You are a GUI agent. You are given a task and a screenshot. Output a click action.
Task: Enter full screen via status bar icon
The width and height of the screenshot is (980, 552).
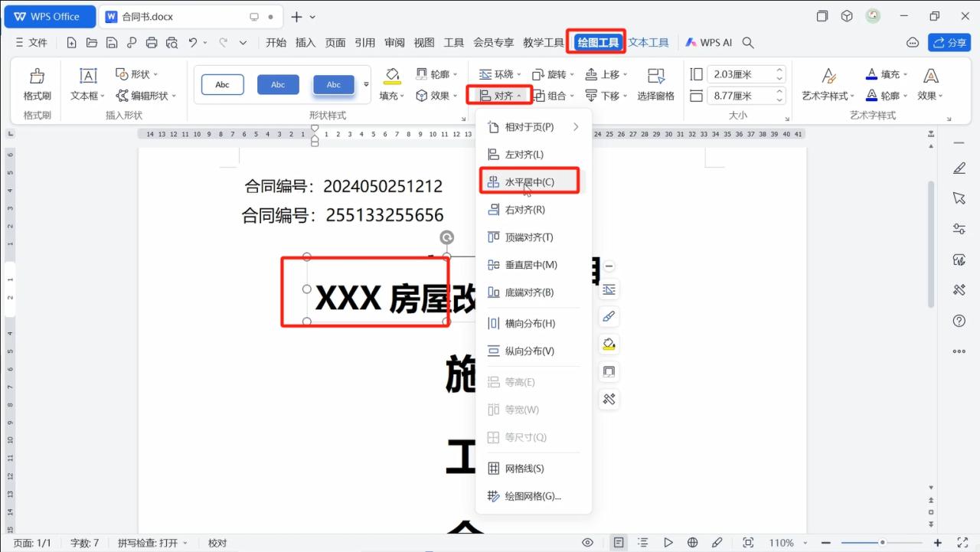click(963, 543)
